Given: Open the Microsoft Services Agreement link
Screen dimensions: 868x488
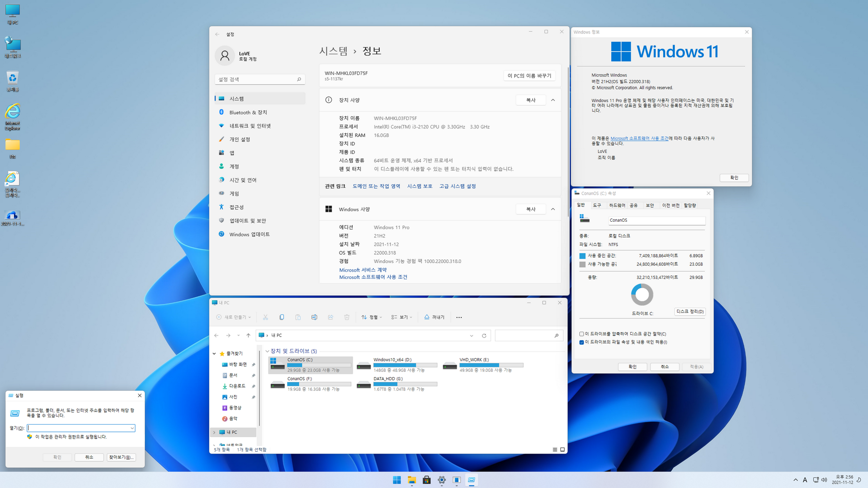Looking at the screenshot, I should [x=363, y=270].
